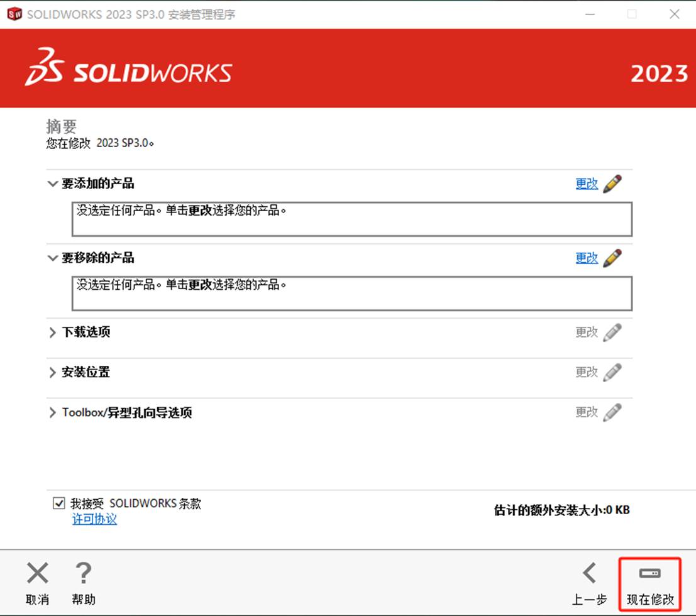Click the 摘要 heading
Screen dimensions: 696x616
pyautogui.click(x=61, y=126)
